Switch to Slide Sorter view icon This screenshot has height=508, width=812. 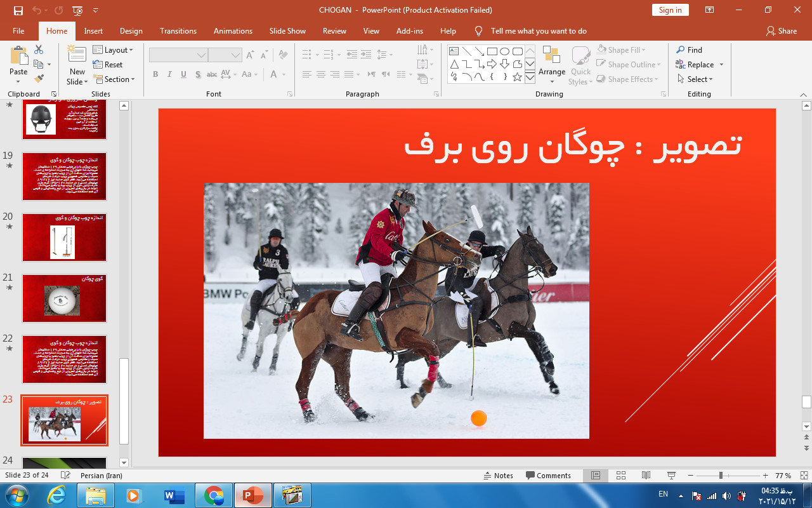coord(621,476)
